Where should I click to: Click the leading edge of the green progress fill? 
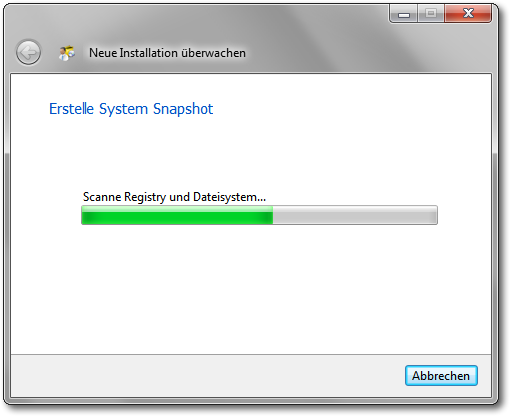(x=271, y=215)
